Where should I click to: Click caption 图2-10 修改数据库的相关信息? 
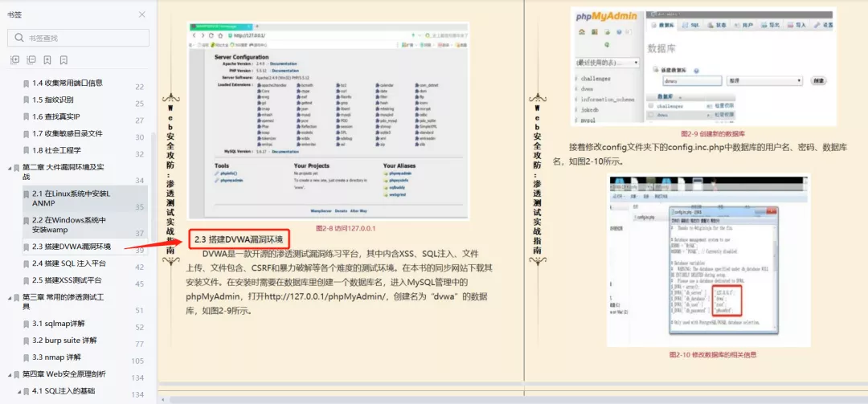click(712, 354)
